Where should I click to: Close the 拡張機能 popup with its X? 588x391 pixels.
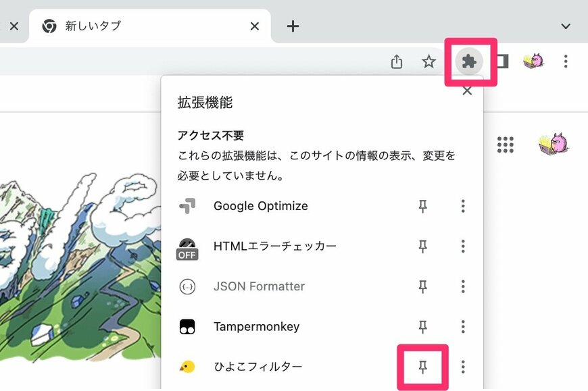(x=466, y=90)
